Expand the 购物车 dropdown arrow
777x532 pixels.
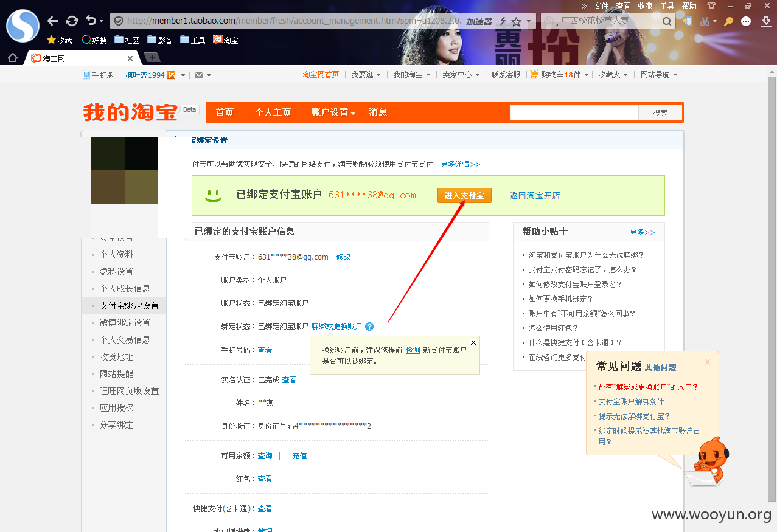pyautogui.click(x=586, y=75)
